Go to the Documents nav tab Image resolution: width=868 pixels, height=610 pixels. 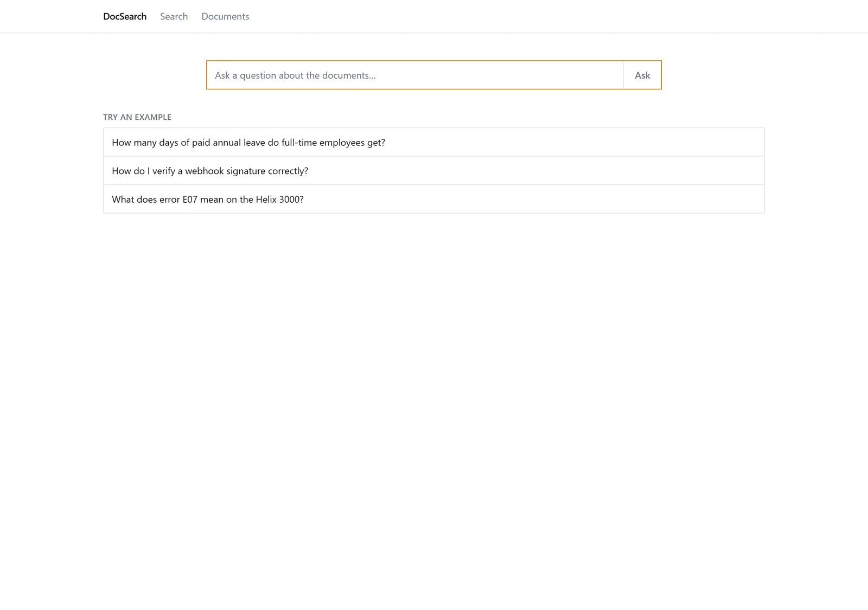225,16
